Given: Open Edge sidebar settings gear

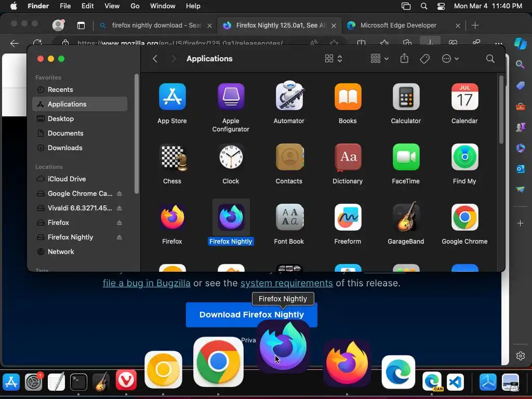Looking at the screenshot, I should pos(521,356).
